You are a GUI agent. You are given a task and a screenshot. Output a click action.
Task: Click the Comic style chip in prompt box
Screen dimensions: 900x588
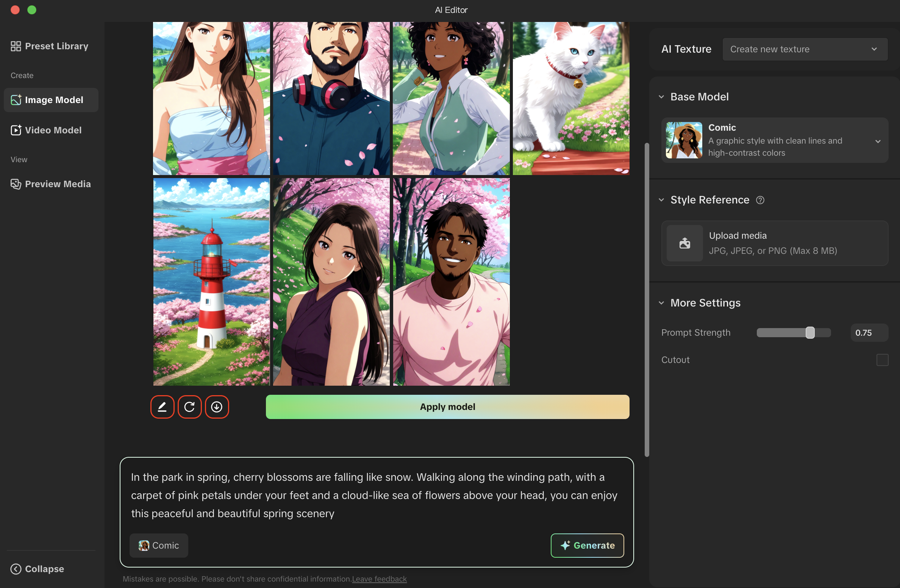159,546
